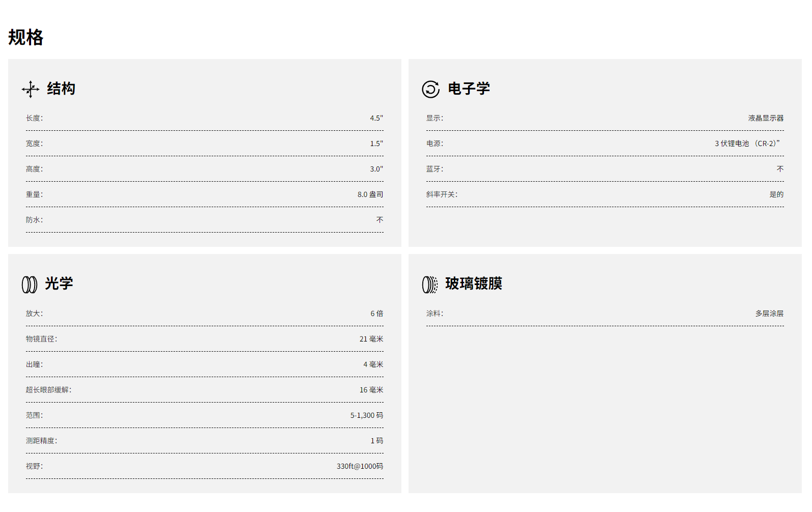Select the 16 毫米 eye relief value

(371, 390)
